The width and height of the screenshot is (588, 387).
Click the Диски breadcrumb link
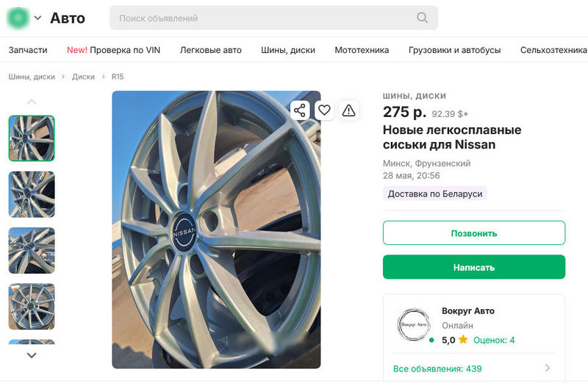click(x=83, y=77)
